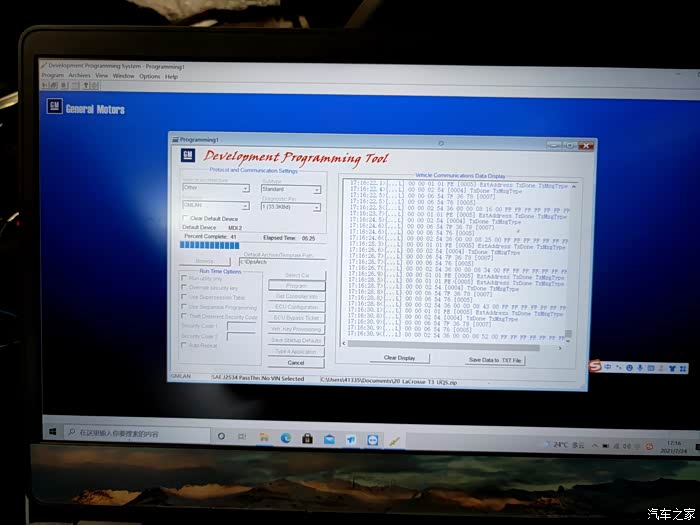Click the Task View button on the taskbar
700x525 pixels.
tap(242, 436)
